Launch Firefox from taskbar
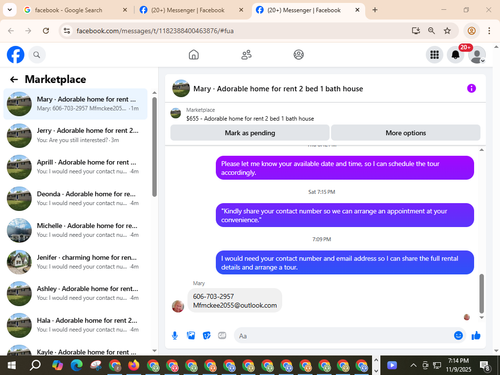This screenshot has width=500, height=375. (134, 366)
